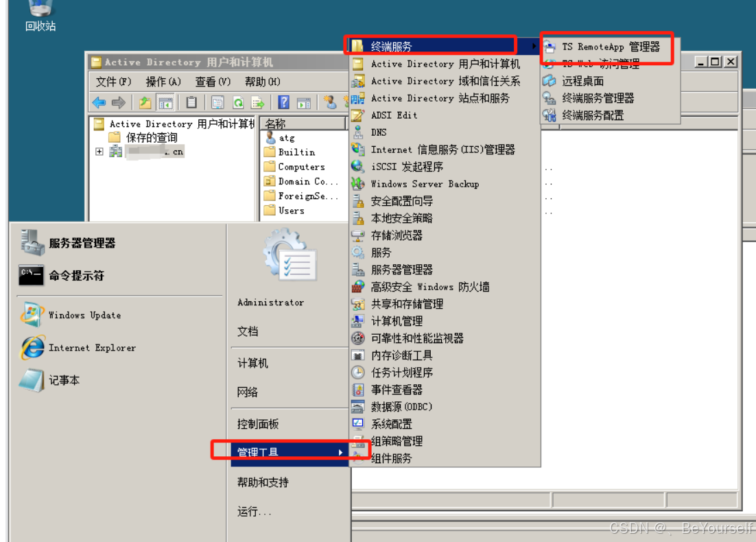Open 共享和存储管理
756x542 pixels.
(x=444, y=304)
